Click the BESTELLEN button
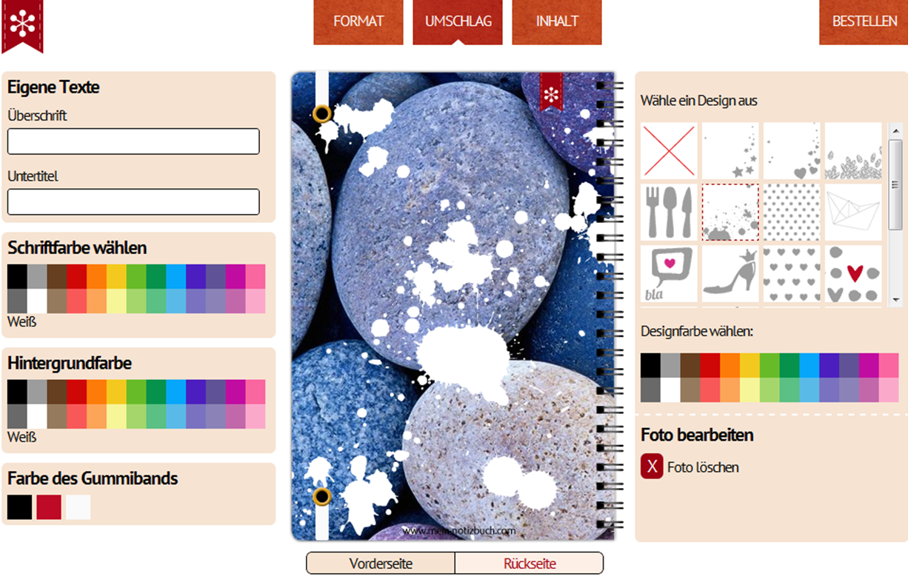 click(864, 22)
